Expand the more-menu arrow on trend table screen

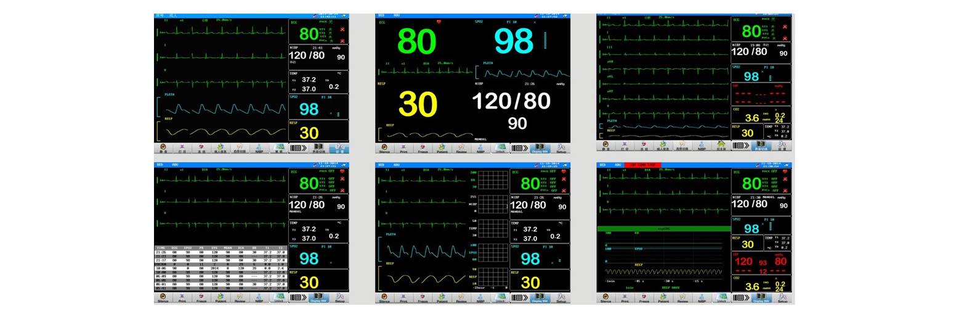[299, 298]
